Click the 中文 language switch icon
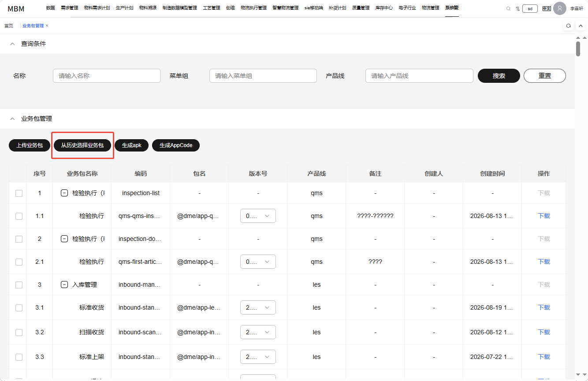The height and width of the screenshot is (381, 588). tap(547, 8)
